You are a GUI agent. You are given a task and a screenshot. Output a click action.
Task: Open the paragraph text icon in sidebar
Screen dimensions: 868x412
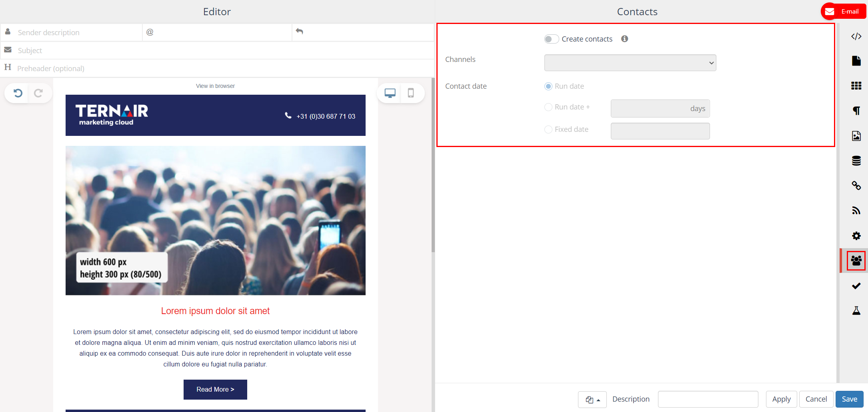pos(856,111)
